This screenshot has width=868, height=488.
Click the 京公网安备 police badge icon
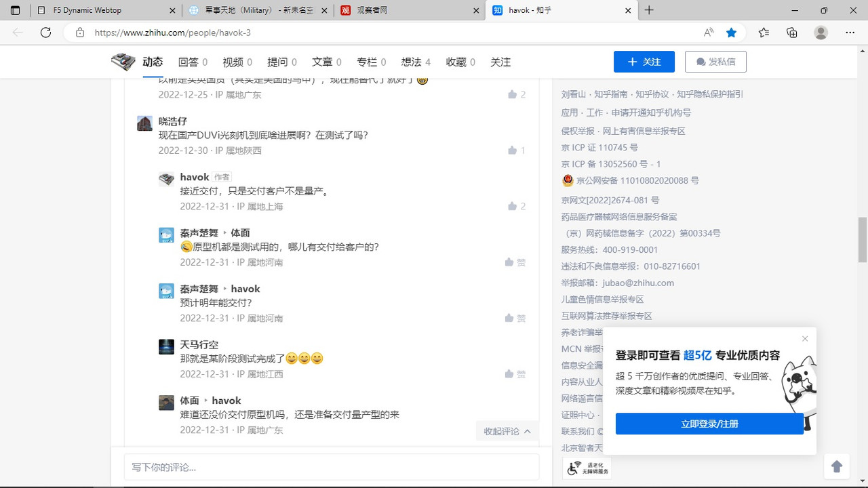click(568, 180)
